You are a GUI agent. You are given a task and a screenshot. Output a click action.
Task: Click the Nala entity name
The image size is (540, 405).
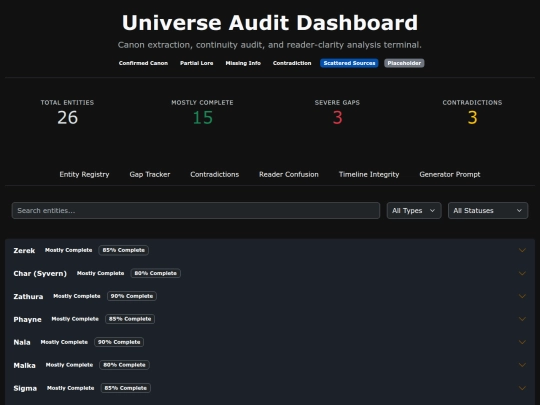pos(22,342)
